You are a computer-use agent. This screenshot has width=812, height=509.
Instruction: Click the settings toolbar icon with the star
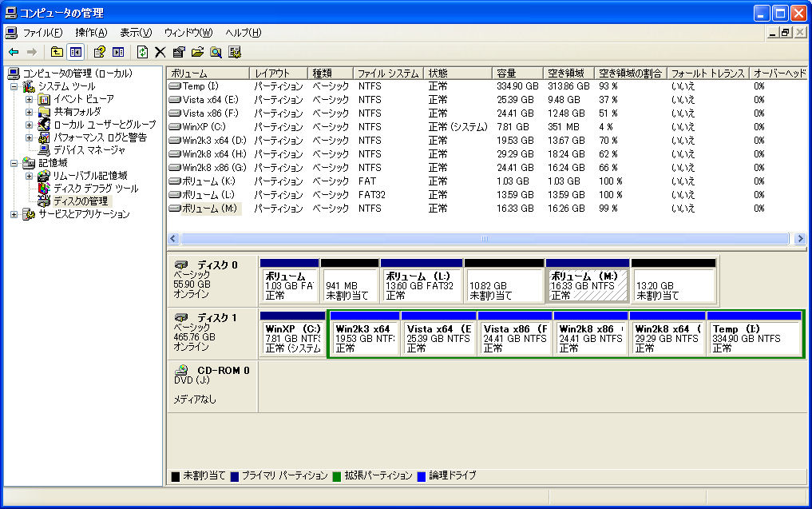coord(235,52)
